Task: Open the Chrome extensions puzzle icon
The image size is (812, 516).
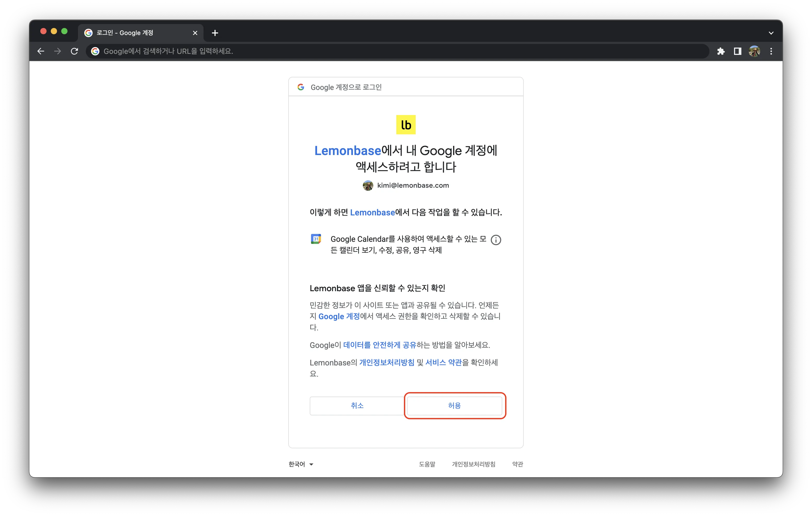Action: tap(721, 51)
